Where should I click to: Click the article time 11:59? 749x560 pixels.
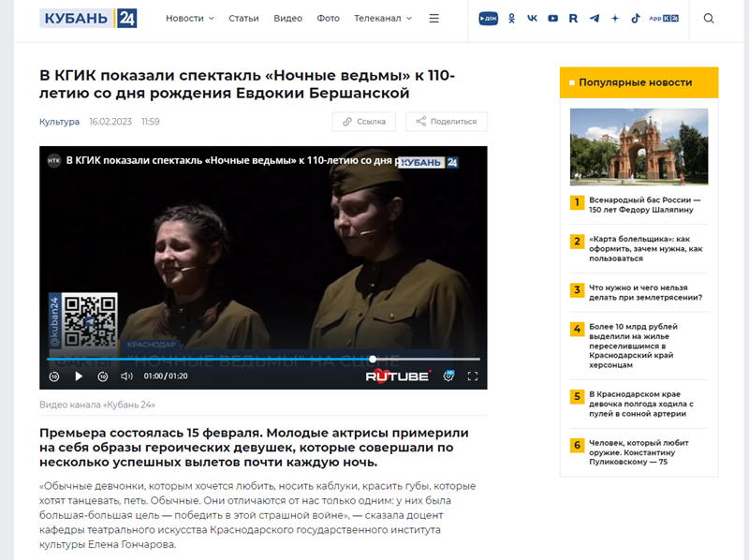[151, 122]
